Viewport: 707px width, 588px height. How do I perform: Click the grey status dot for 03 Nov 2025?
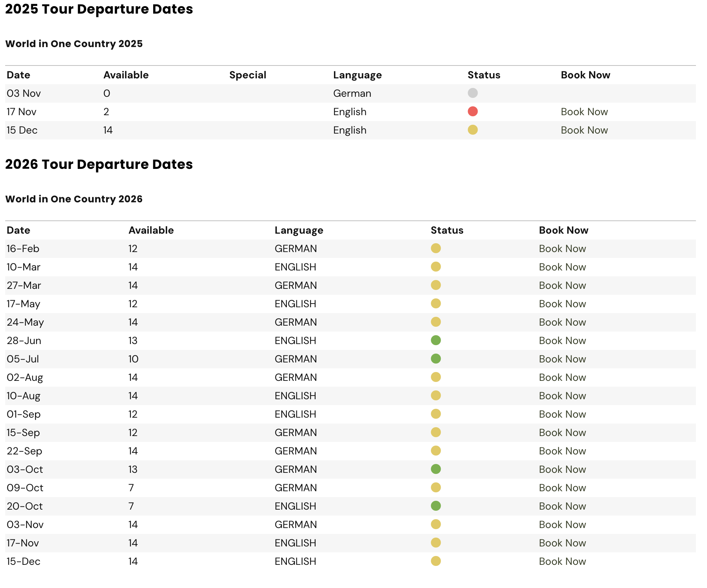click(x=473, y=93)
